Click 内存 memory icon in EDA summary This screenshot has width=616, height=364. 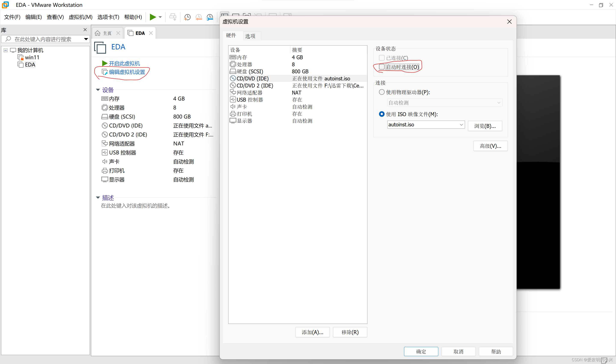click(105, 99)
